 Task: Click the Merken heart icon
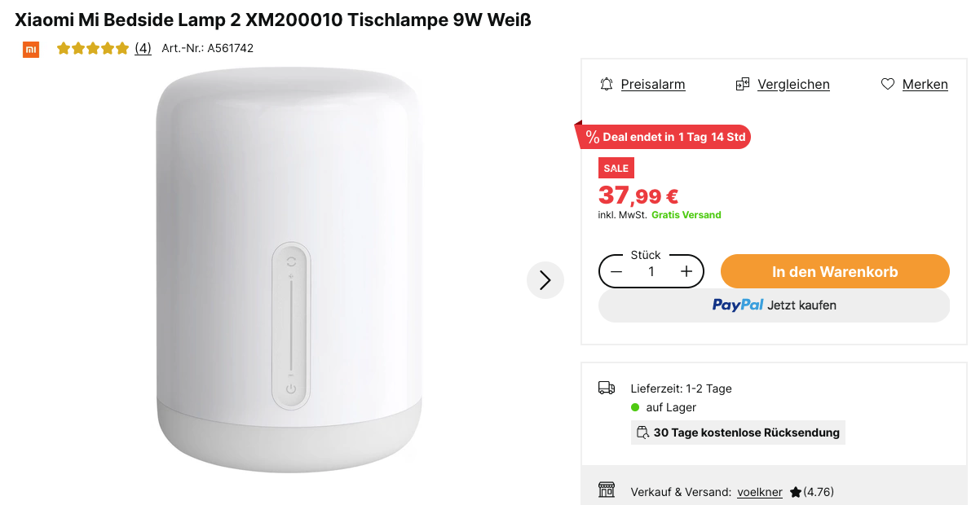(888, 84)
